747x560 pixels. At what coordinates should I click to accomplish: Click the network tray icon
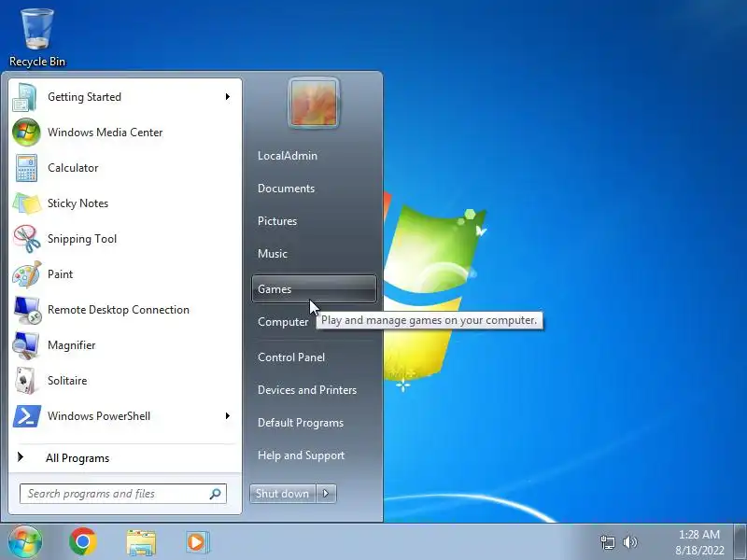point(608,542)
